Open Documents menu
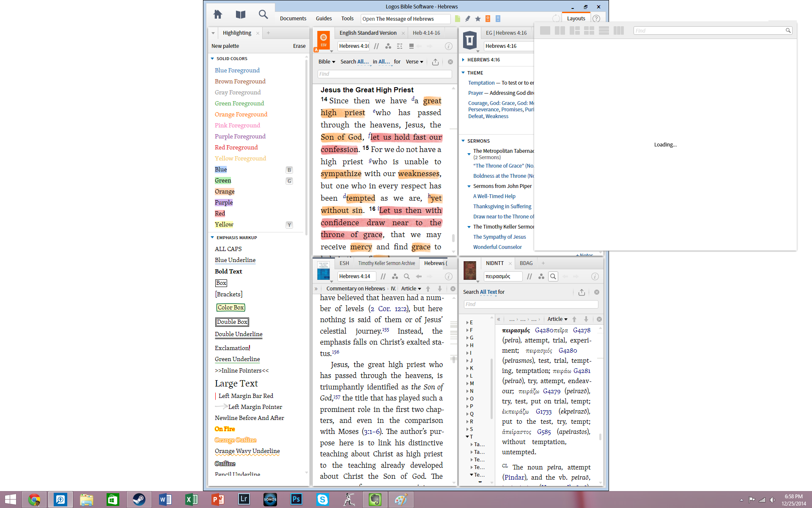The width and height of the screenshot is (812, 508). click(293, 19)
